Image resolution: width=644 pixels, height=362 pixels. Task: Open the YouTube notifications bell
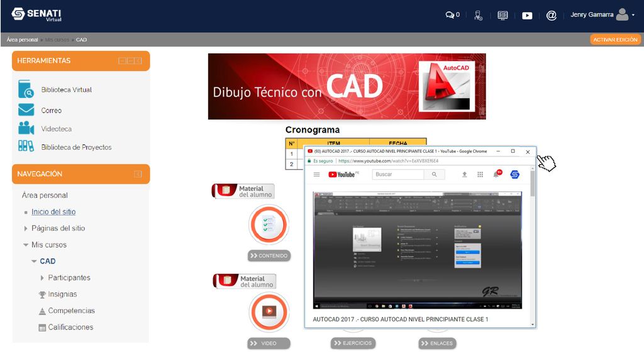(x=497, y=174)
